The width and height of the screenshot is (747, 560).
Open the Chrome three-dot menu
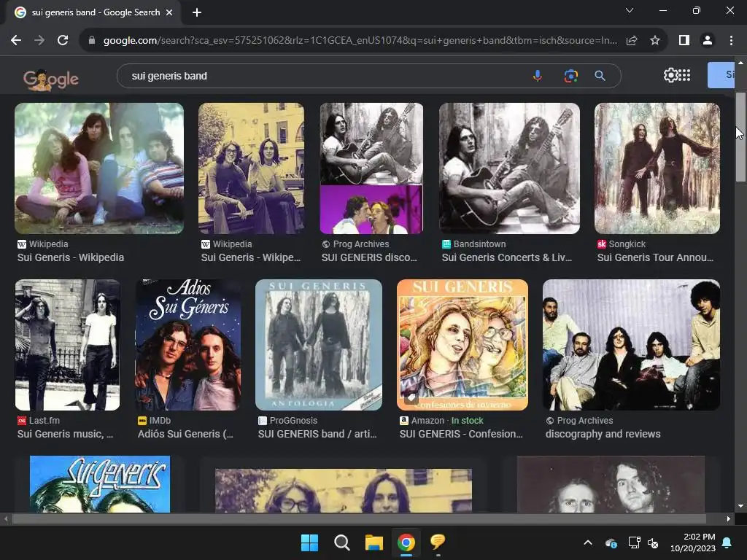pos(731,41)
